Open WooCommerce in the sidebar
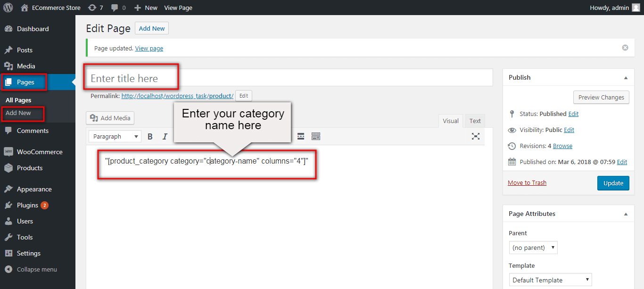 [x=40, y=152]
